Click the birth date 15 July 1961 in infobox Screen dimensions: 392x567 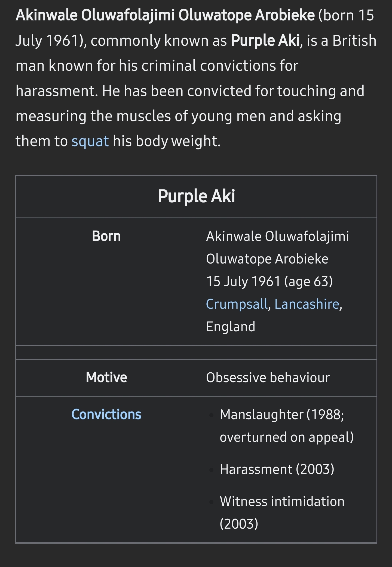pyautogui.click(x=243, y=281)
